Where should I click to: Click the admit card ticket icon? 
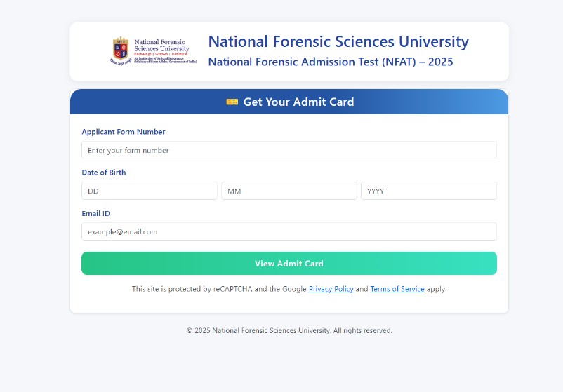pos(232,102)
